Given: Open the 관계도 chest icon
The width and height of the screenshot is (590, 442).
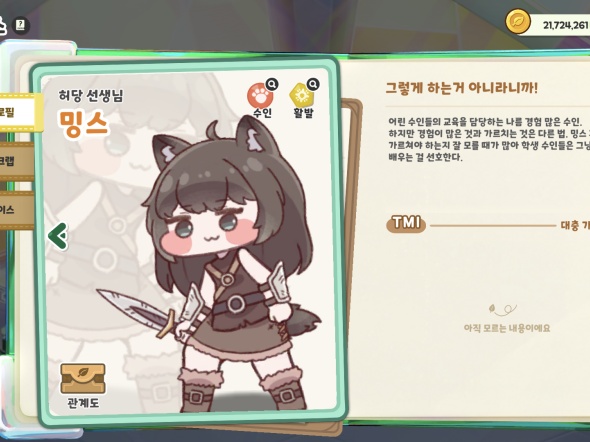Looking at the screenshot, I should tap(83, 378).
